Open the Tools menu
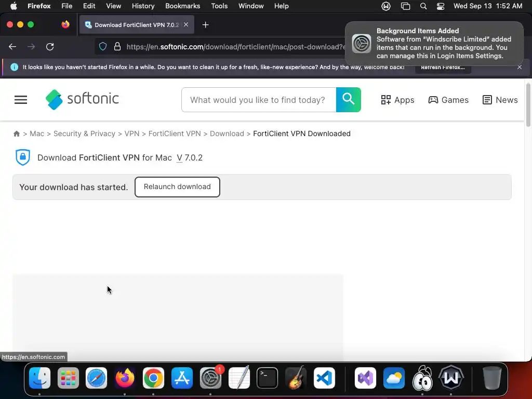The width and height of the screenshot is (532, 399). pyautogui.click(x=220, y=6)
